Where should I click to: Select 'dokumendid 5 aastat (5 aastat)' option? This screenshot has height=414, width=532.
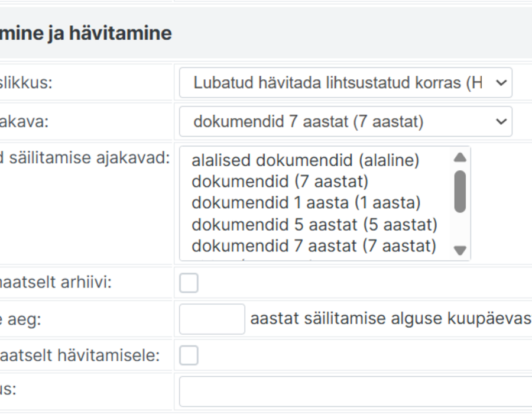(314, 224)
